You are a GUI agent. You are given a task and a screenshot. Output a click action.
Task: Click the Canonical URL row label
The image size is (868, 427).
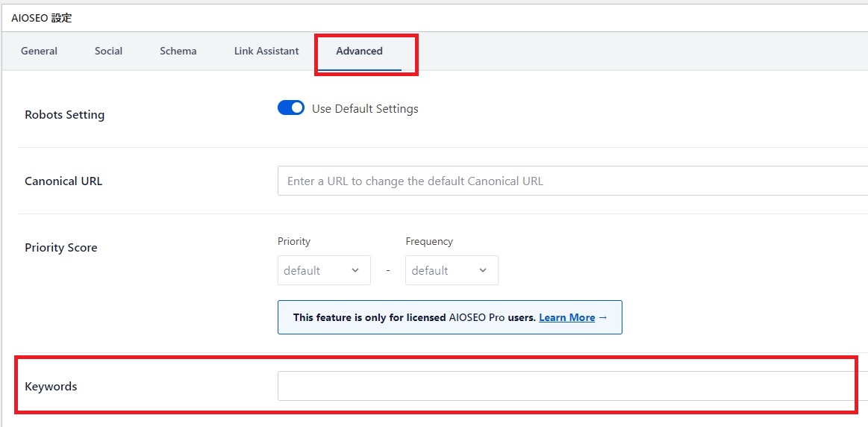point(63,181)
